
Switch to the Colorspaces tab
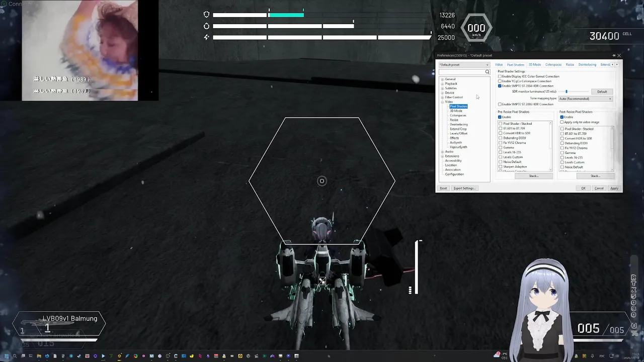click(553, 64)
